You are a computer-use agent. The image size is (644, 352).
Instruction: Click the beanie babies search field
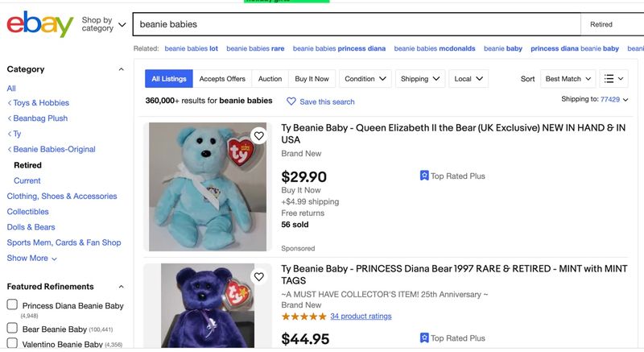354,24
